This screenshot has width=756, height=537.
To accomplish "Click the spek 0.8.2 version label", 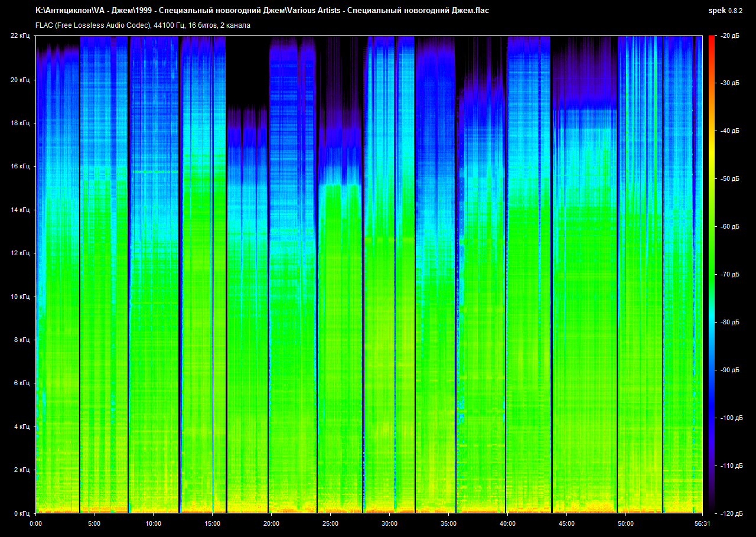I will (x=726, y=11).
